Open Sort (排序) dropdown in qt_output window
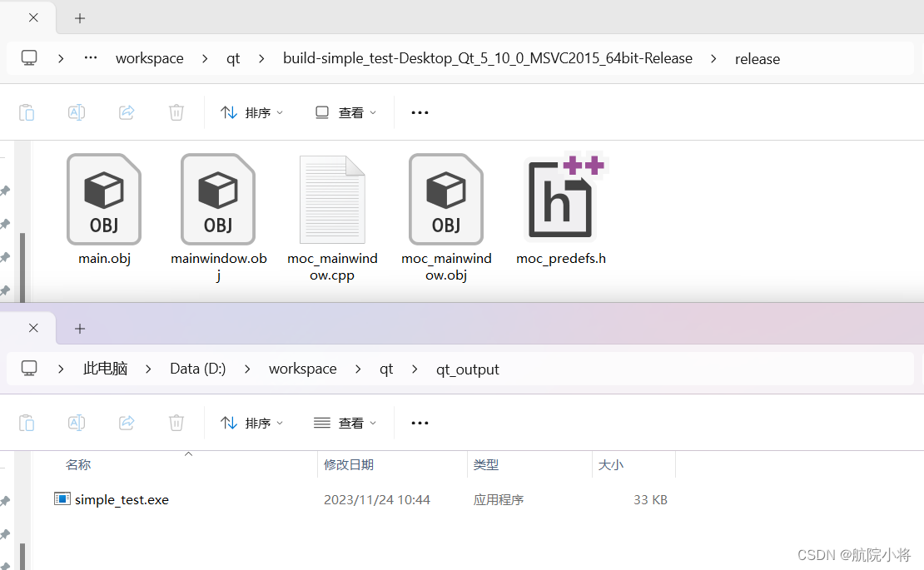924x570 pixels. [x=251, y=423]
